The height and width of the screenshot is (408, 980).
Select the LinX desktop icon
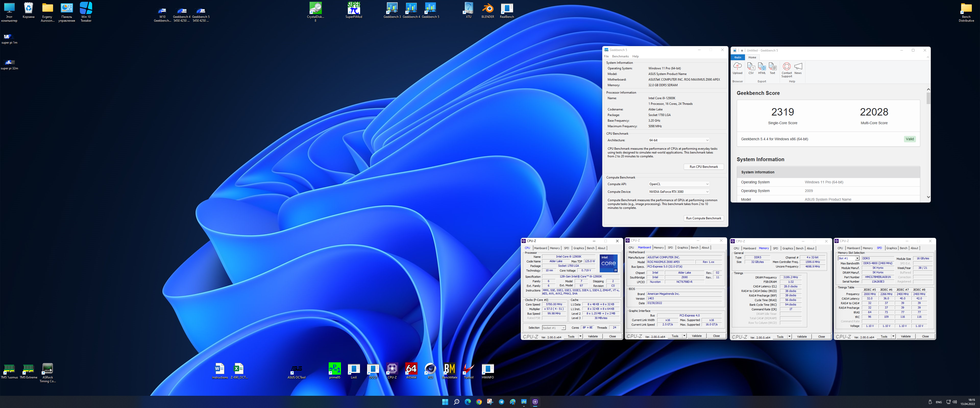(x=354, y=371)
